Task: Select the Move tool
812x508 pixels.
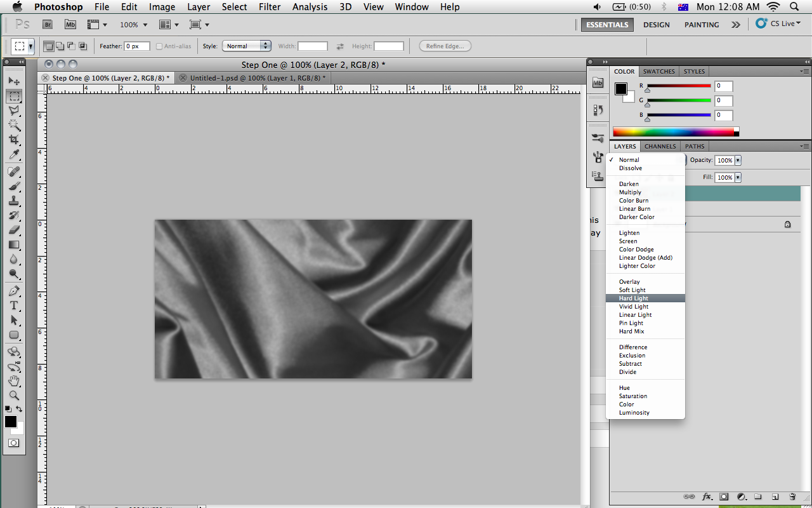Action: click(14, 81)
